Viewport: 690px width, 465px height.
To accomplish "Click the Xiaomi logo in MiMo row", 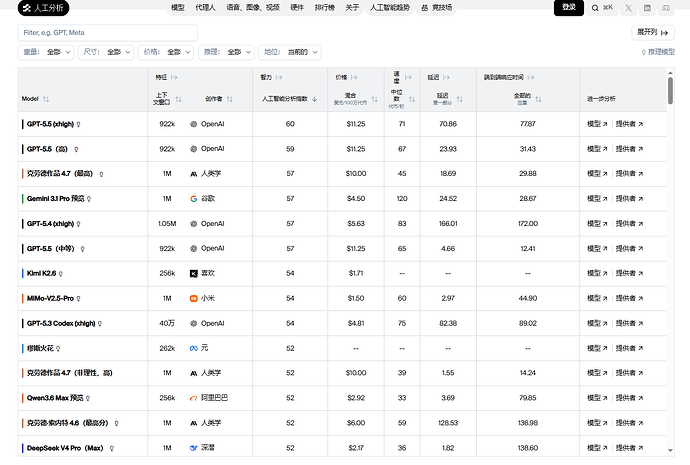I will click(193, 298).
